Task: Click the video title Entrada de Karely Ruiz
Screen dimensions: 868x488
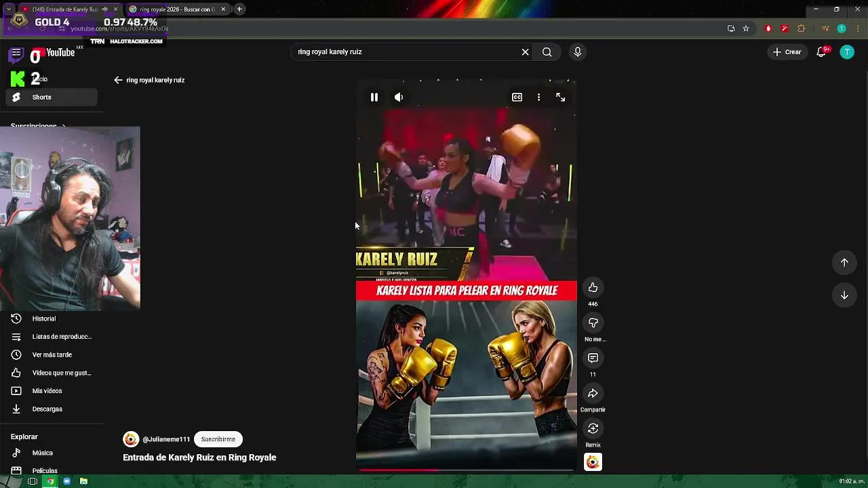Action: (x=199, y=457)
